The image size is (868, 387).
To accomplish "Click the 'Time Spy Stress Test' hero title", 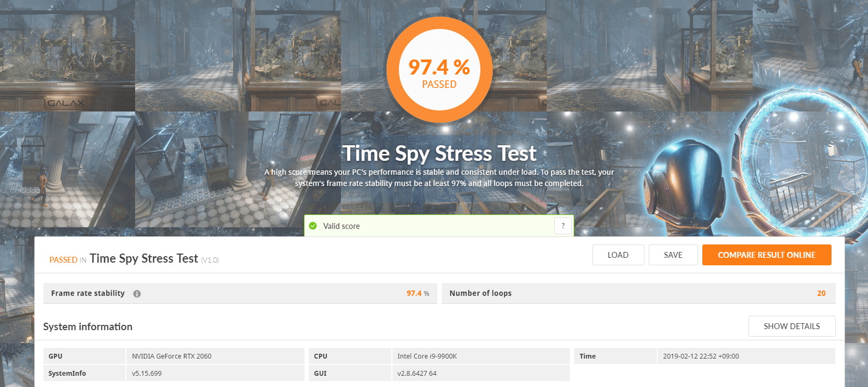I will coord(439,153).
